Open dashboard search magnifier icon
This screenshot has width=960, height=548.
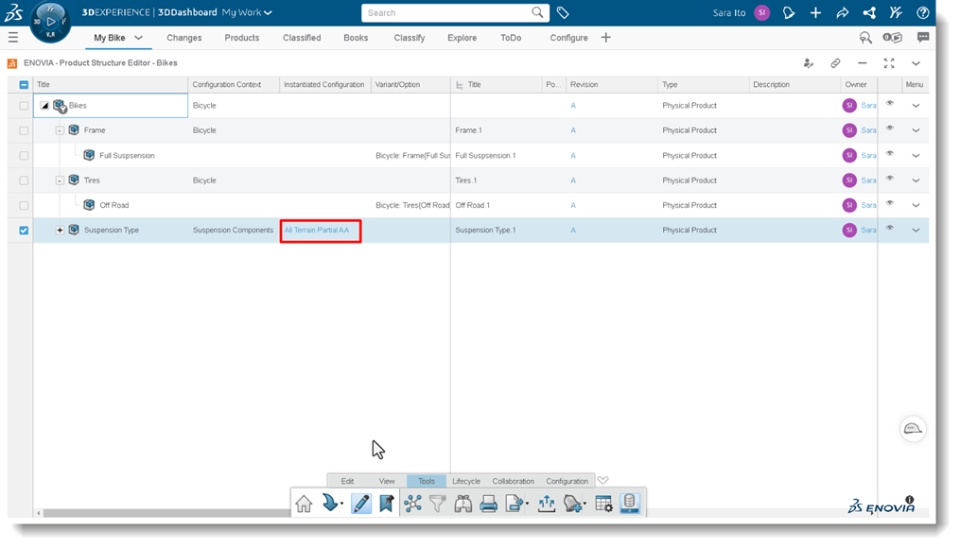(865, 38)
